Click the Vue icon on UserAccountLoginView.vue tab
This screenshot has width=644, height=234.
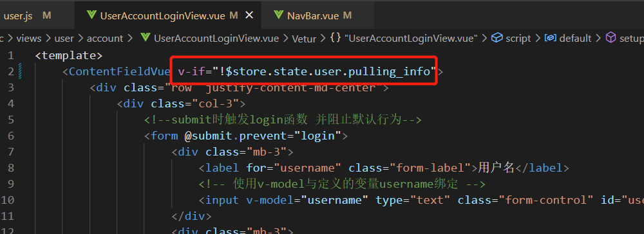91,15
